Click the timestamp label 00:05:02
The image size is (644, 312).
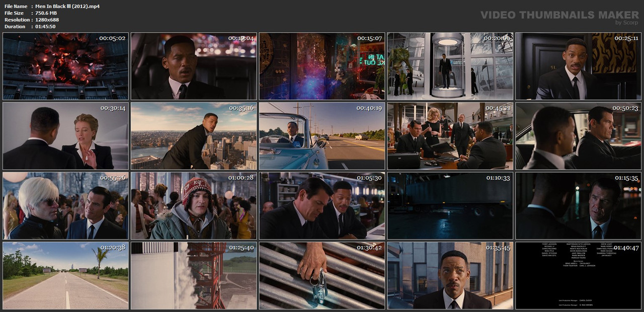pyautogui.click(x=113, y=38)
